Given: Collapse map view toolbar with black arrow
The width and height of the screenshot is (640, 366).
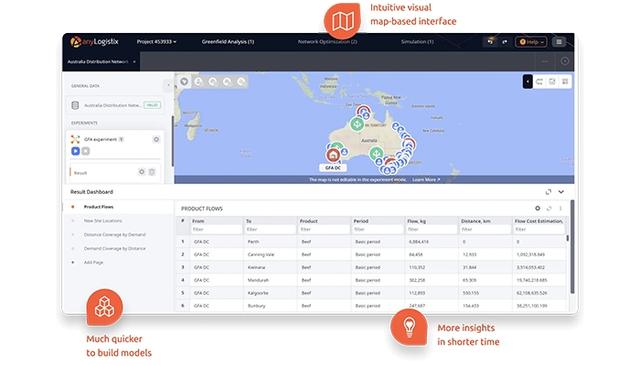Looking at the screenshot, I should pyautogui.click(x=527, y=82).
